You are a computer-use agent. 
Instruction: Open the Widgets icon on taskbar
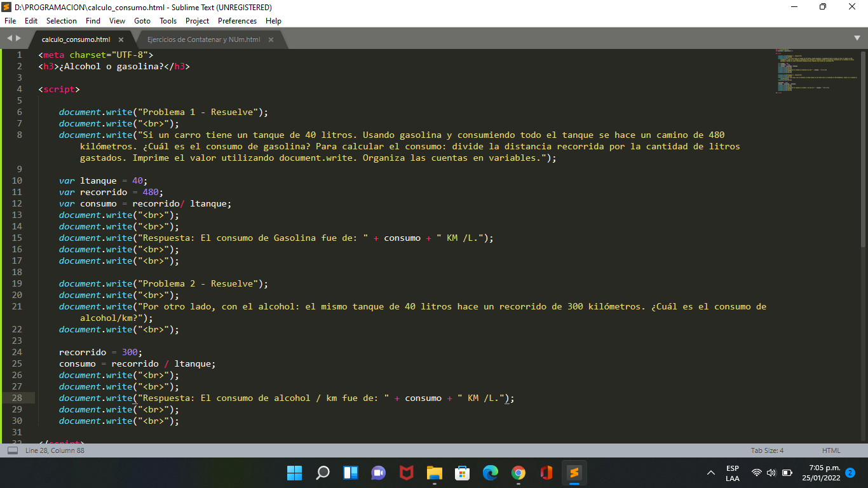pyautogui.click(x=351, y=473)
